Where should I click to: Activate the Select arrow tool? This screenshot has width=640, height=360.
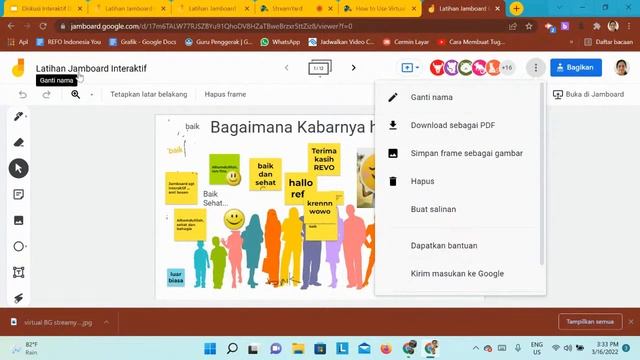(x=18, y=168)
